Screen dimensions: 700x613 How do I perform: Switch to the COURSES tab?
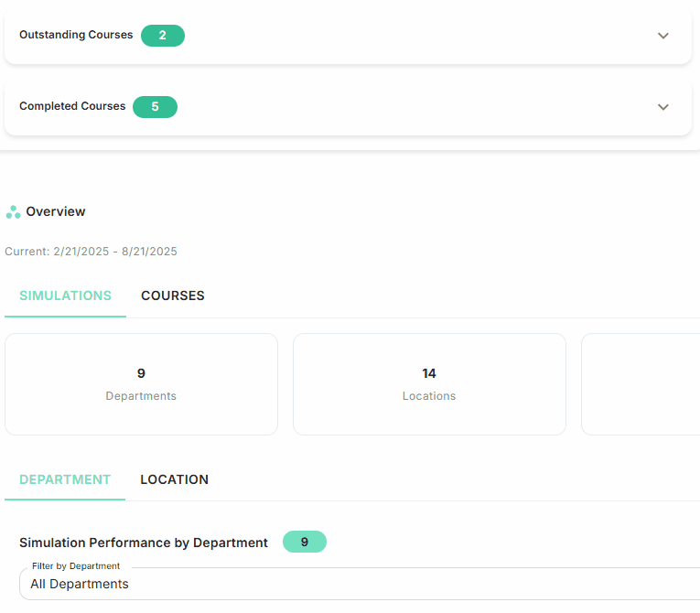coord(173,296)
